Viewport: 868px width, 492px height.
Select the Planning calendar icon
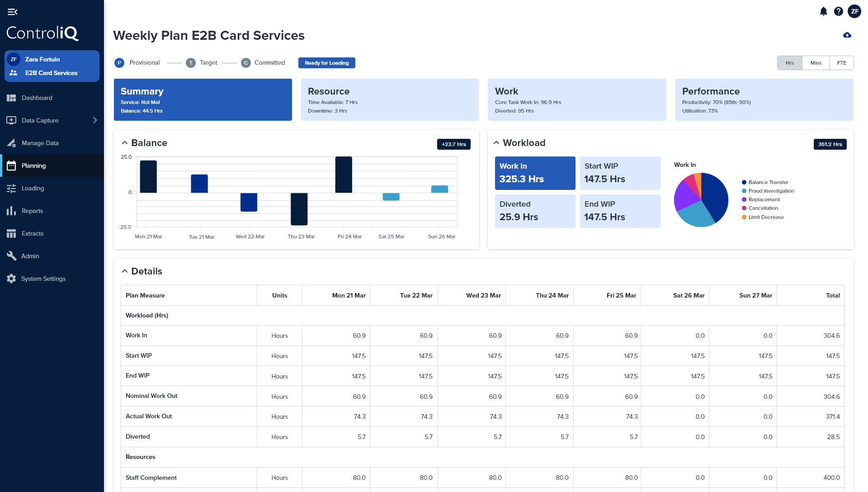[11, 166]
